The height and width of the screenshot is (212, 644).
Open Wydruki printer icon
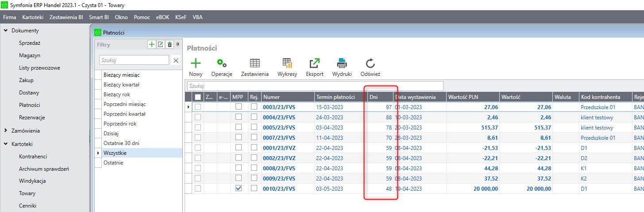coord(342,63)
